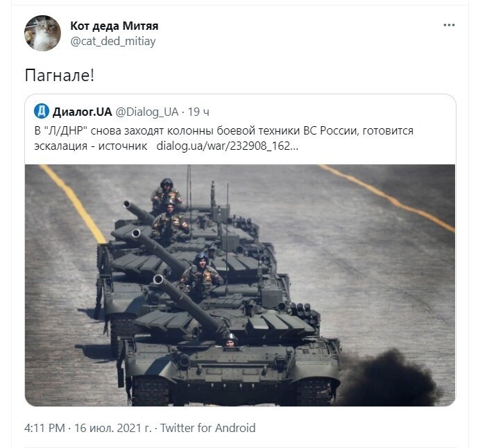The image size is (478, 448).
Task: Click the word эскалация in quoted tweet
Action: (61, 146)
